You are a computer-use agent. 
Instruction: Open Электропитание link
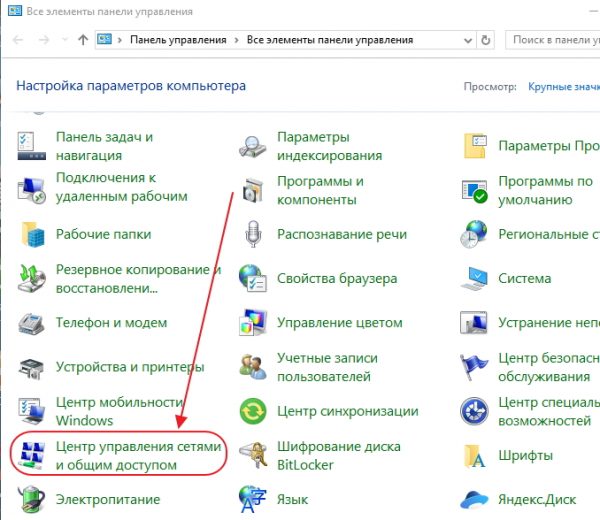coord(108,499)
